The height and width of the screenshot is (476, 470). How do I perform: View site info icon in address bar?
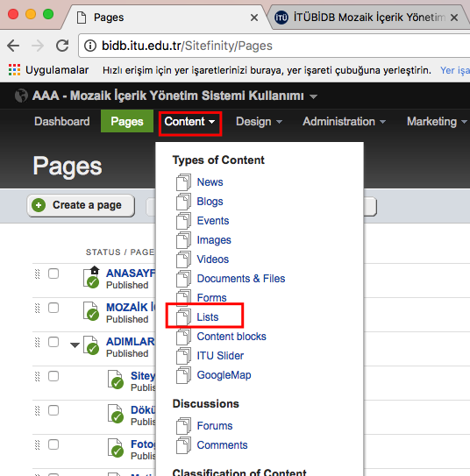[x=90, y=46]
